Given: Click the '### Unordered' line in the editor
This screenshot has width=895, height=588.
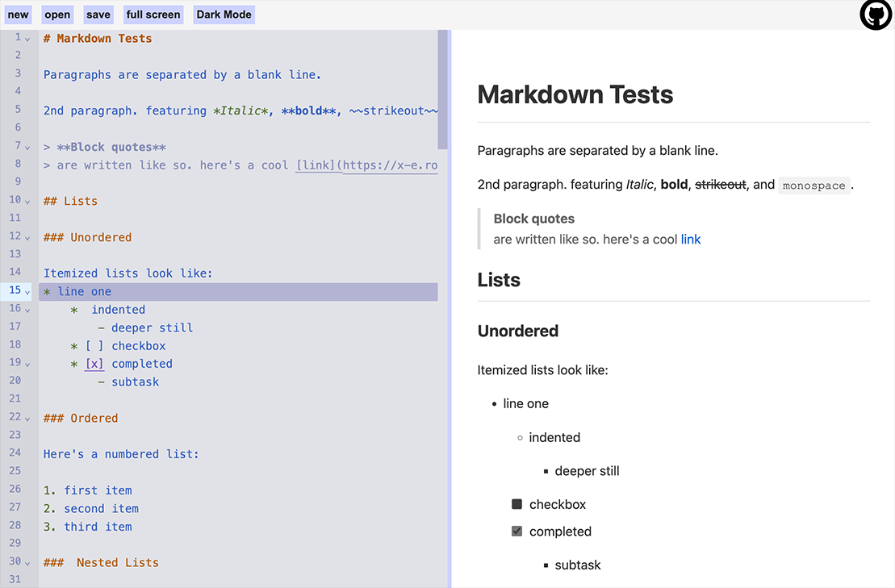Looking at the screenshot, I should [87, 237].
